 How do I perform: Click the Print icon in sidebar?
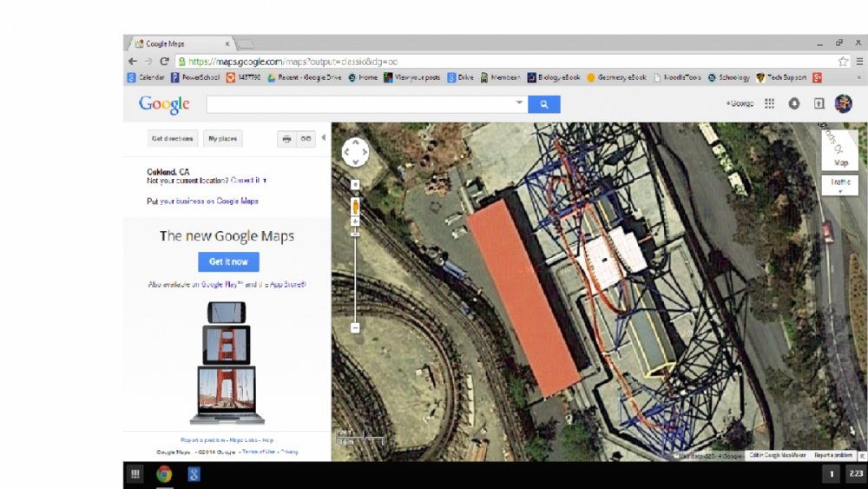pyautogui.click(x=286, y=139)
